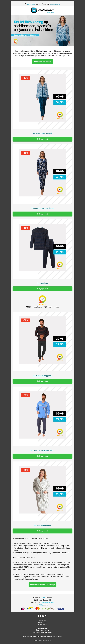Click the VanGemert ondermode logo
This screenshot has width=85, height=644.
pos(42,10)
